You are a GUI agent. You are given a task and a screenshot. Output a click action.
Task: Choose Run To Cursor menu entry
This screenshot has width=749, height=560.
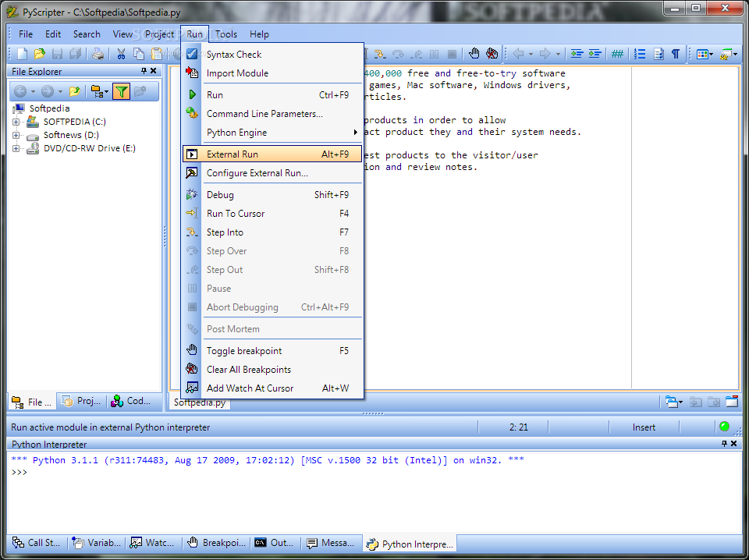click(272, 214)
